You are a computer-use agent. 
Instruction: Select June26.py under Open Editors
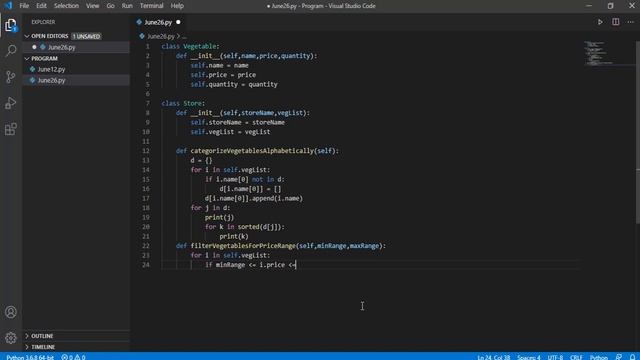(x=62, y=47)
